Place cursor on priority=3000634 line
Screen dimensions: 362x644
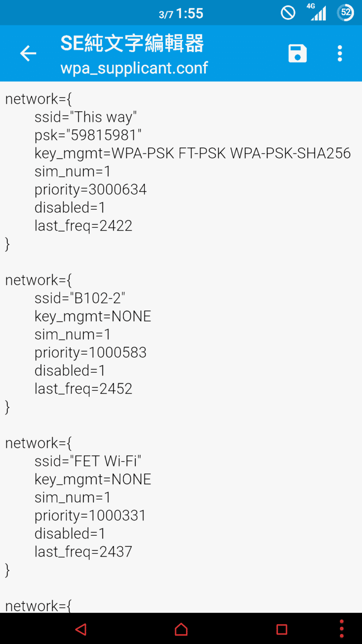[90, 190]
